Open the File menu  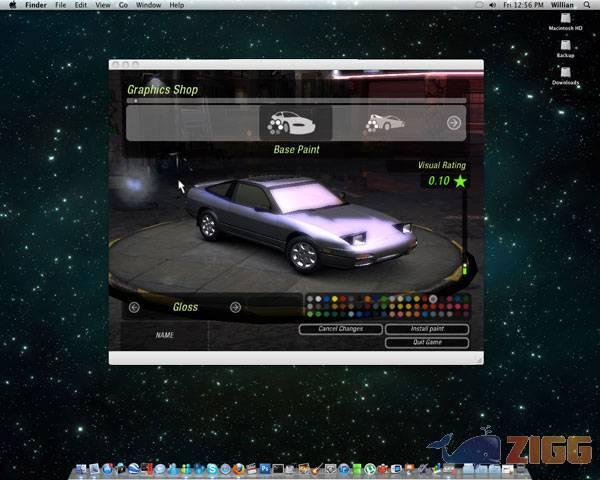[60, 5]
